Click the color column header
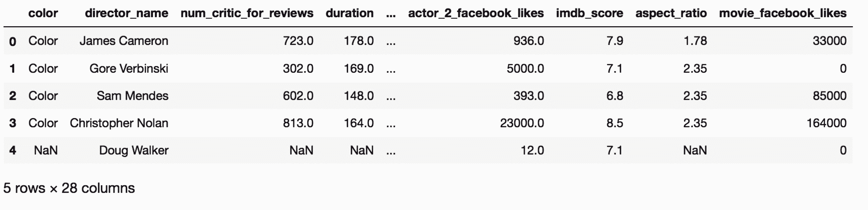 click(x=43, y=13)
